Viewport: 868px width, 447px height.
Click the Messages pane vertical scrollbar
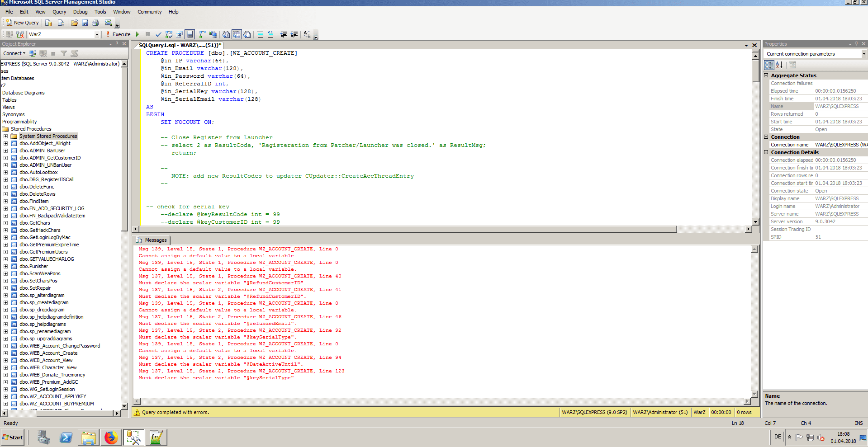[754, 321]
